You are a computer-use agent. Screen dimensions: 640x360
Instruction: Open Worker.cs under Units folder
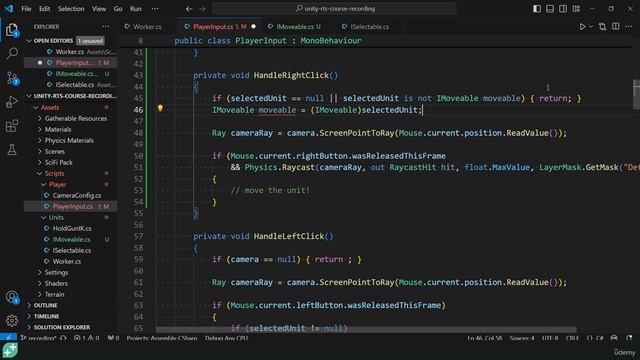[71, 262]
